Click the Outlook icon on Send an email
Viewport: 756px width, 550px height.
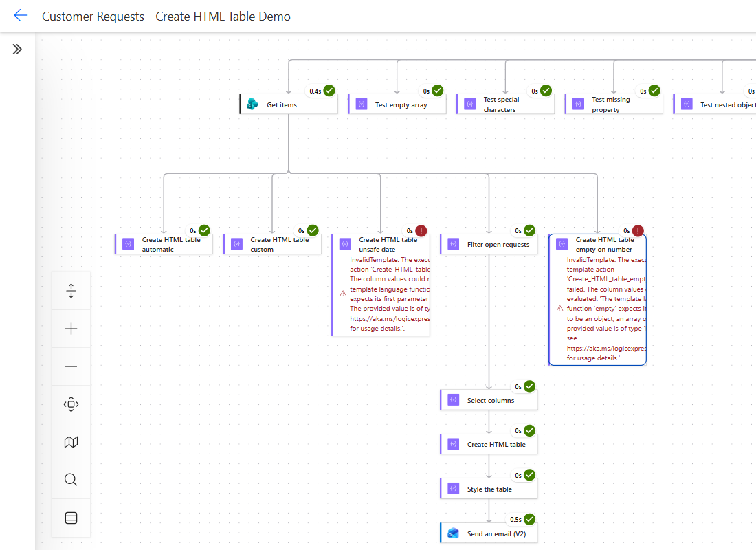453,533
